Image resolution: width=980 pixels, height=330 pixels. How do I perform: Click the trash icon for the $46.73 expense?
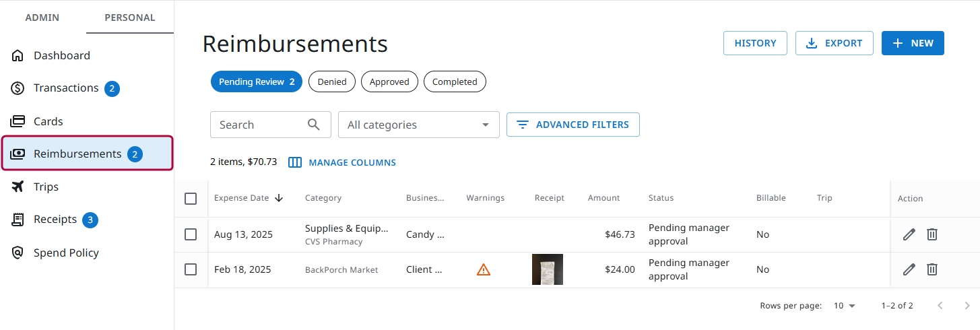pyautogui.click(x=932, y=234)
